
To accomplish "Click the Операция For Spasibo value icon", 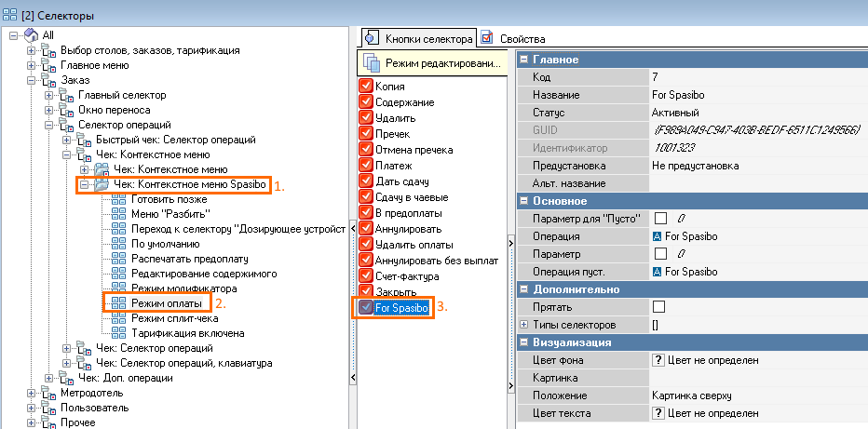I will (x=658, y=236).
